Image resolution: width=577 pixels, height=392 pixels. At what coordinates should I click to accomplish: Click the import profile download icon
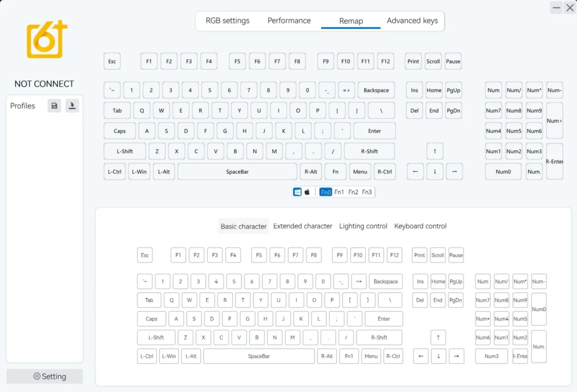click(x=72, y=106)
